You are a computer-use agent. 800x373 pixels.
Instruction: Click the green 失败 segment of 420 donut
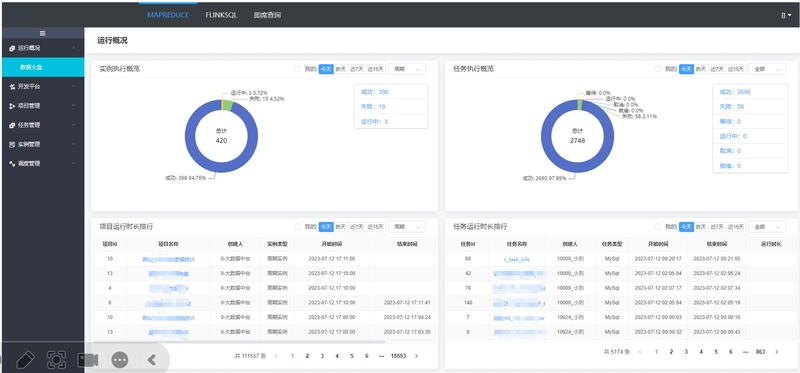tap(228, 105)
